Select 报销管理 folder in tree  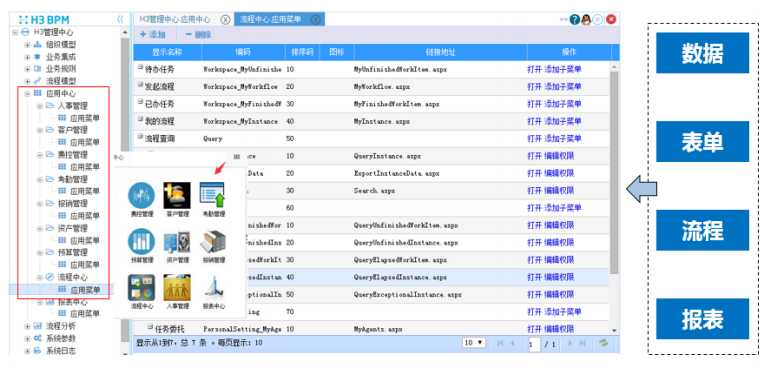[73, 204]
